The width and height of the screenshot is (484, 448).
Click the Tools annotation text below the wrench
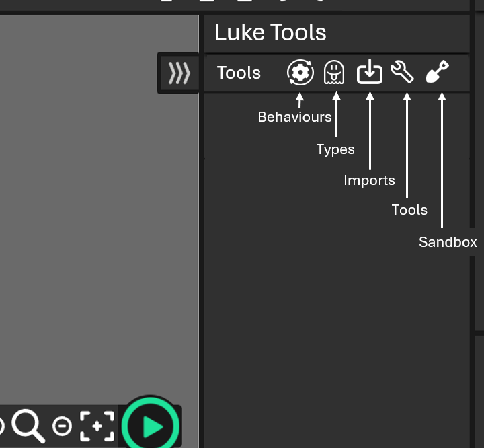tap(409, 210)
